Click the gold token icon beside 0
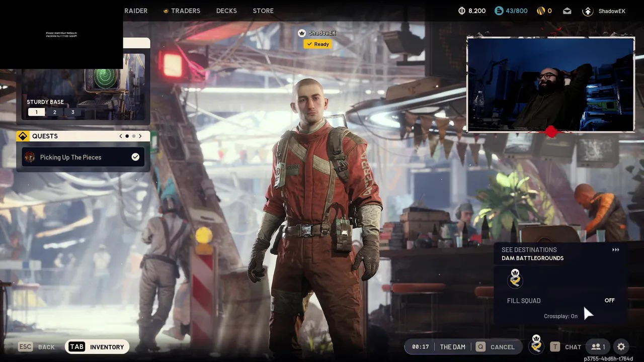 tap(541, 11)
